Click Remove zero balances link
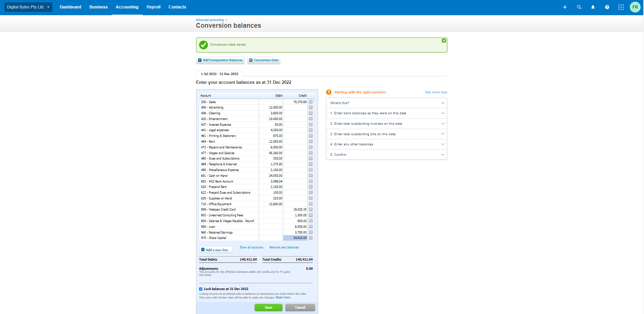Screen dimensions: 644x314 284,247
